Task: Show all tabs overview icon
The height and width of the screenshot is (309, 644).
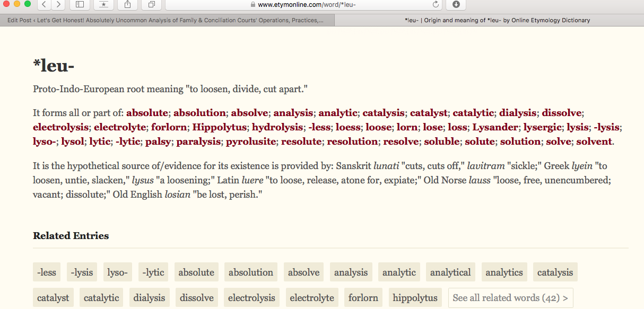Action: pyautogui.click(x=151, y=5)
